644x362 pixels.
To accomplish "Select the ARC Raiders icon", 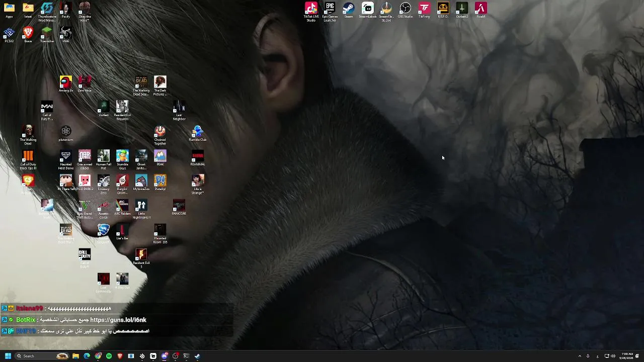I will pos(122,207).
